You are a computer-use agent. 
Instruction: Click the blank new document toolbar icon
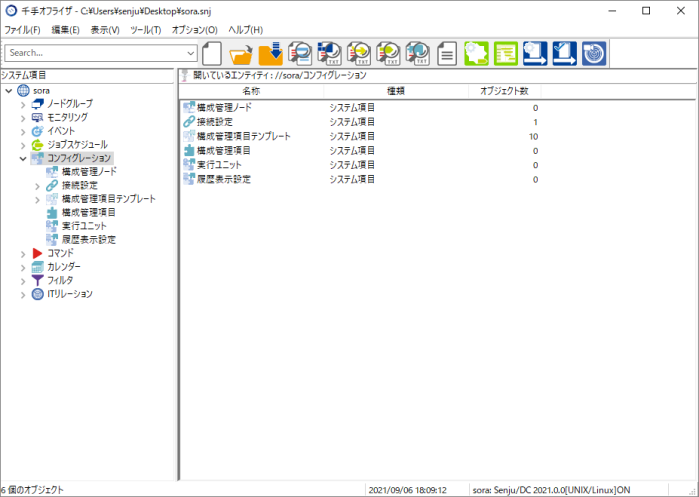(x=212, y=53)
